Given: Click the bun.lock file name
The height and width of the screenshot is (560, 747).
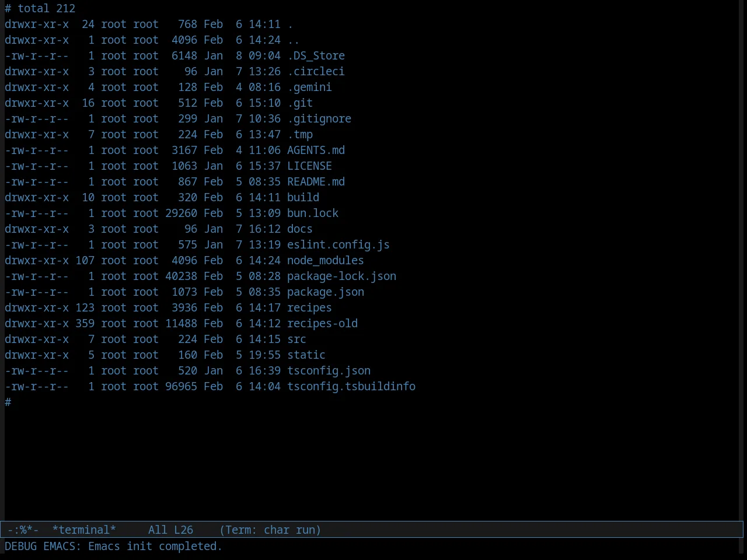Looking at the screenshot, I should (x=313, y=213).
